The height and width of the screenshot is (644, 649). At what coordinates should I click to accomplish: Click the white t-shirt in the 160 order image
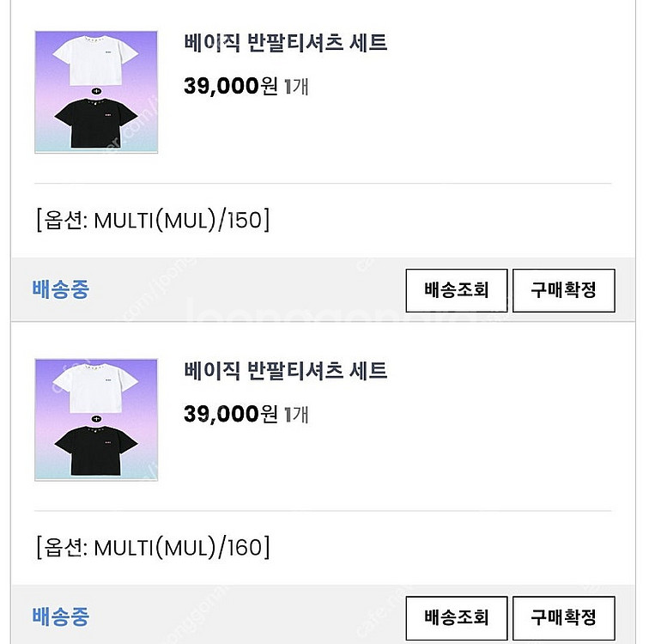click(95, 388)
